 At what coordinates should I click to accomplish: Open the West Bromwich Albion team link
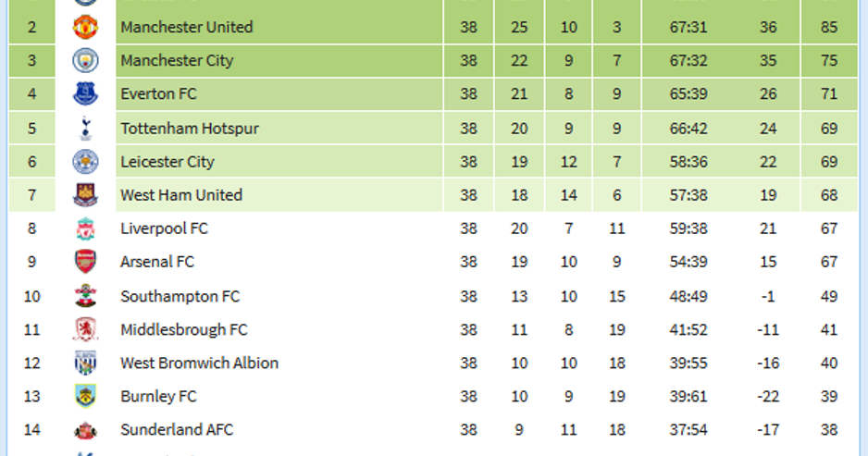tap(199, 363)
